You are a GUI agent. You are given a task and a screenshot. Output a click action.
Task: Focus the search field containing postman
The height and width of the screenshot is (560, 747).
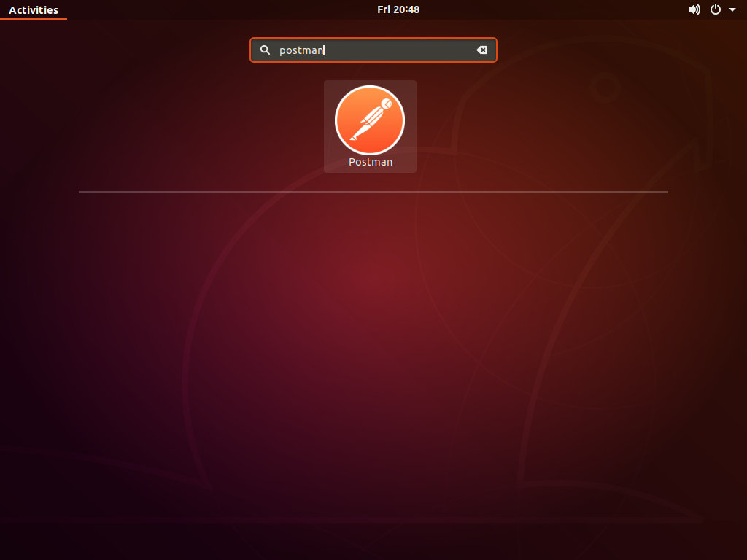tap(373, 50)
